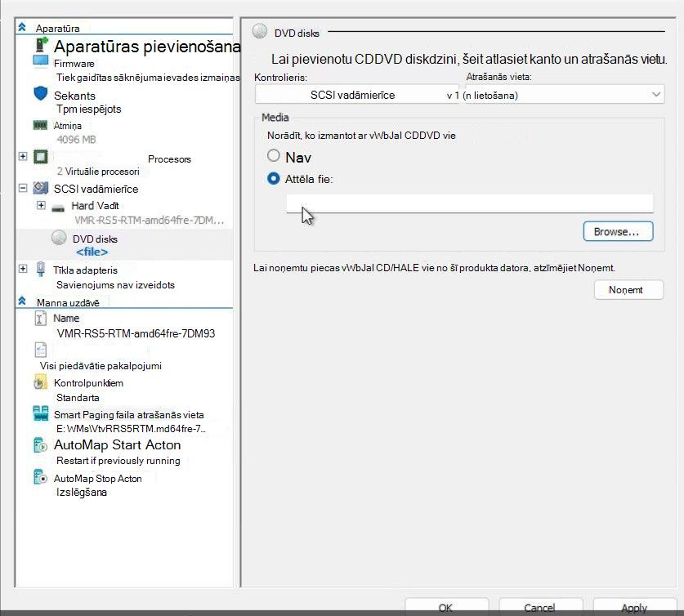This screenshot has height=616, width=684.
Task: Select the Attēla fie image file radio button
Action: tap(274, 179)
